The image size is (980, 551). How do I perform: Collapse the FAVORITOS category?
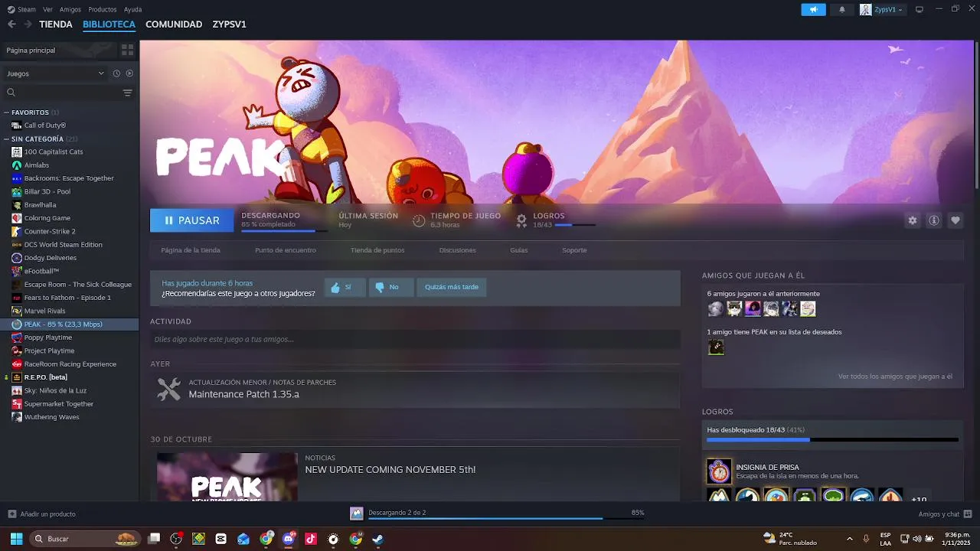tap(7, 112)
